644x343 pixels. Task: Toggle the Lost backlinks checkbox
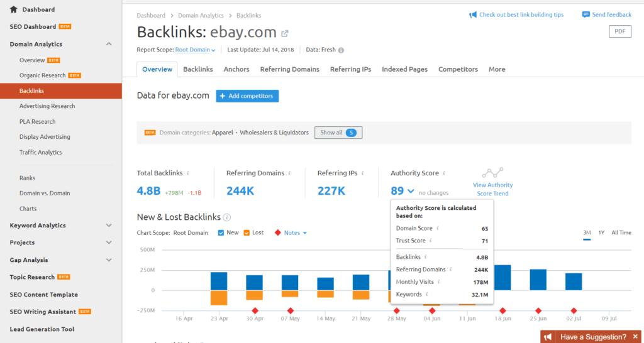(x=247, y=232)
